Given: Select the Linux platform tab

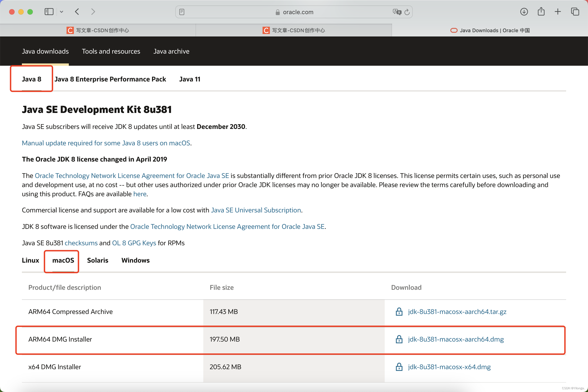Looking at the screenshot, I should (31, 260).
